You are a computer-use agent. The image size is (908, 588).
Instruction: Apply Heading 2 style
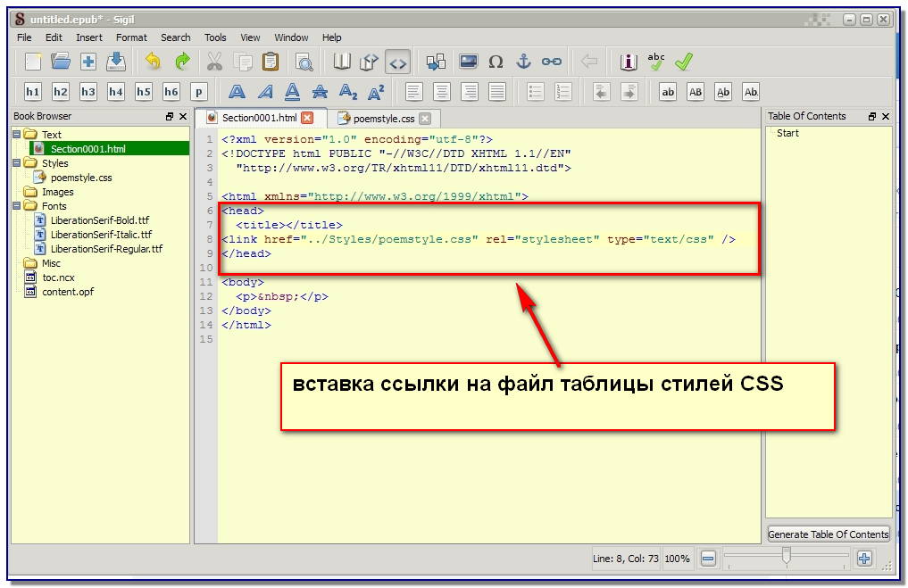60,91
